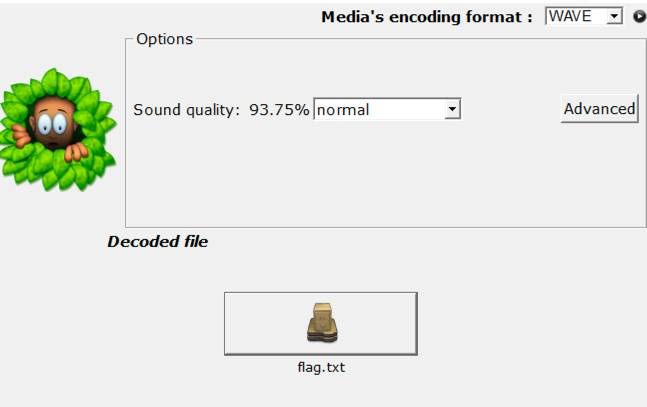
Task: Click the normal text in quality box
Action: click(x=342, y=110)
